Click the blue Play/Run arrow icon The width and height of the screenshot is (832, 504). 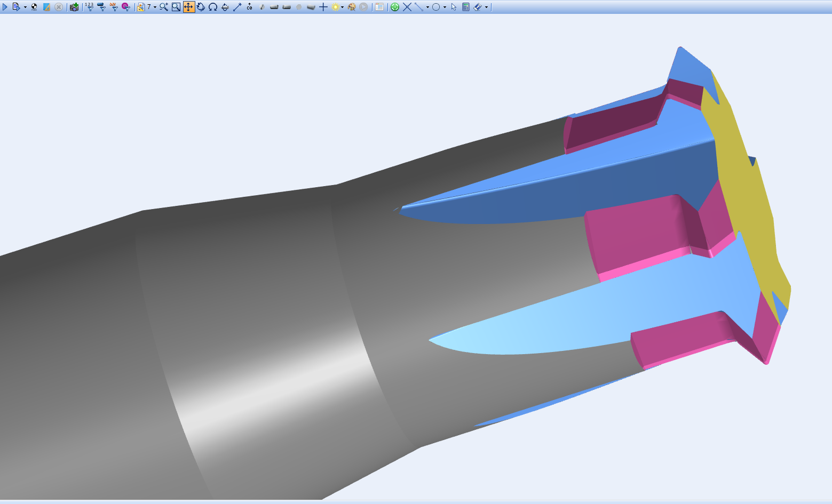(5, 7)
